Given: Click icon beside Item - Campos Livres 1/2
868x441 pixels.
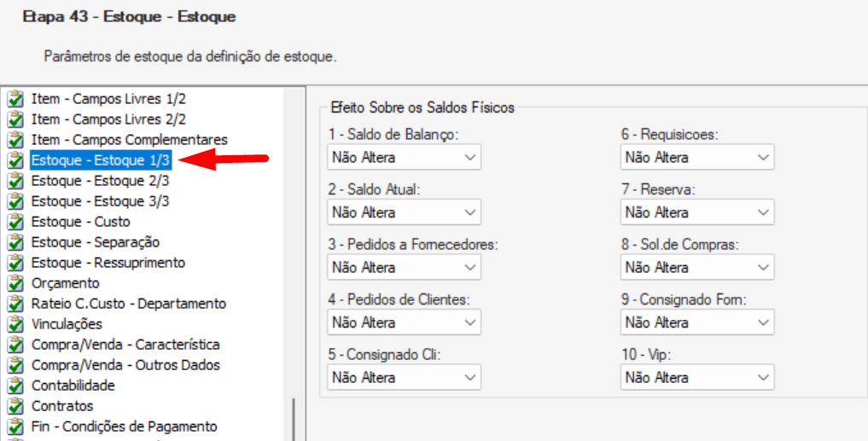Looking at the screenshot, I should click(15, 99).
